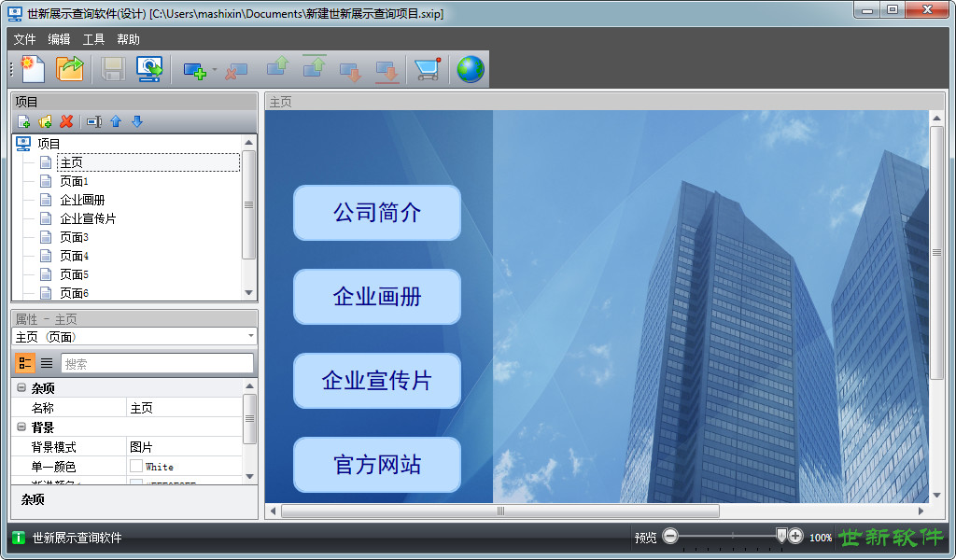Zoom out using the minus button
This screenshot has height=560, width=956.
click(670, 537)
